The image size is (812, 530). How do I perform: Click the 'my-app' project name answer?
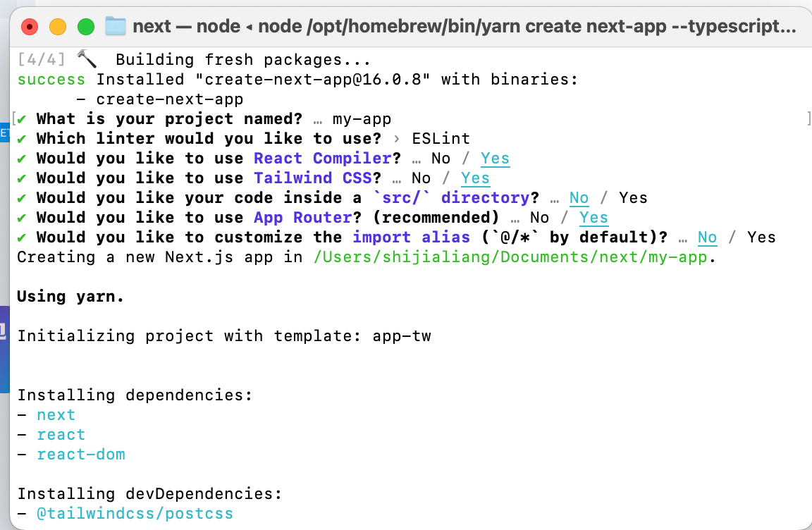(362, 119)
